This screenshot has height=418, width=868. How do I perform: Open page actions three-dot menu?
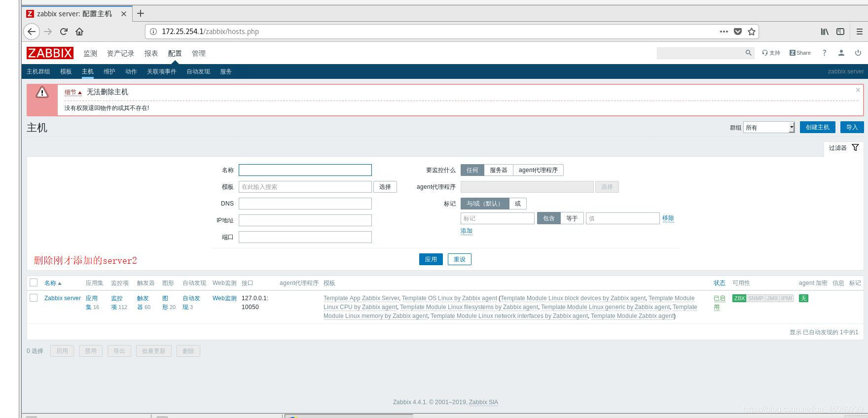pyautogui.click(x=723, y=32)
